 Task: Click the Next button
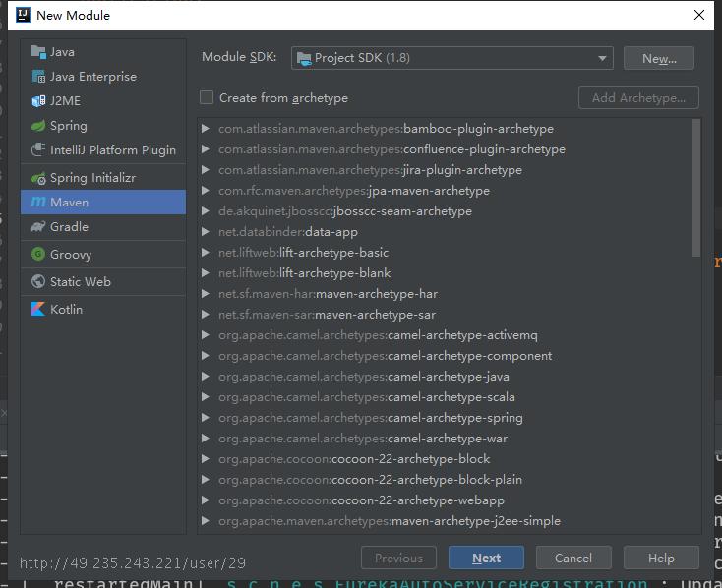point(486,559)
